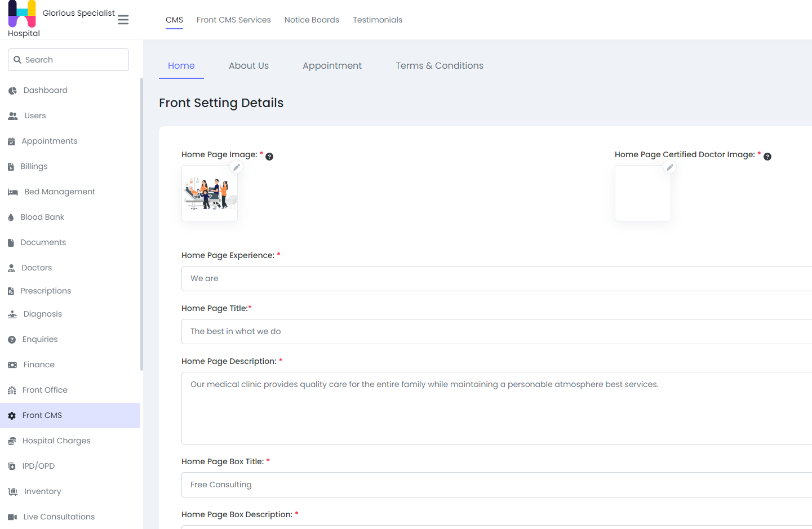Viewport: 812px width, 529px height.
Task: Click the Hospital logo in the header
Action: 22,14
